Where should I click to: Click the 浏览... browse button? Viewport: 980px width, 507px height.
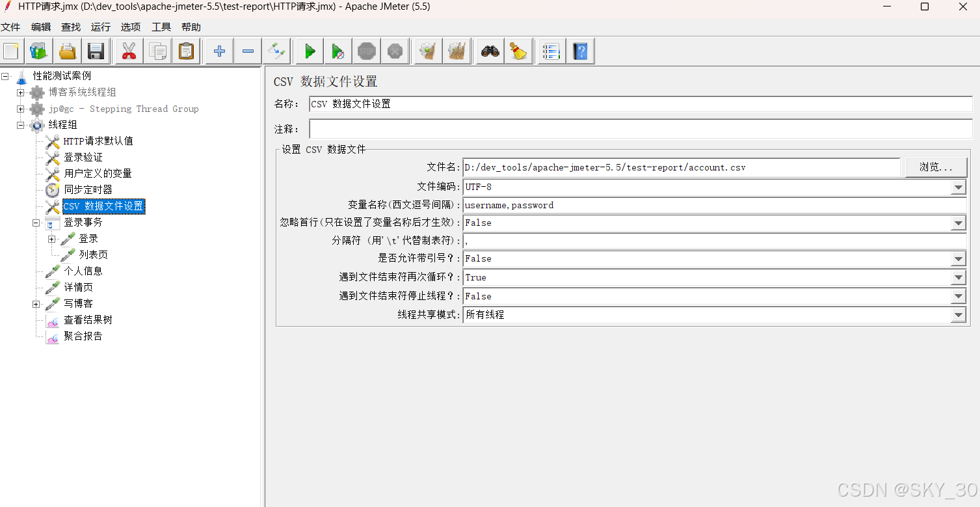click(x=936, y=167)
